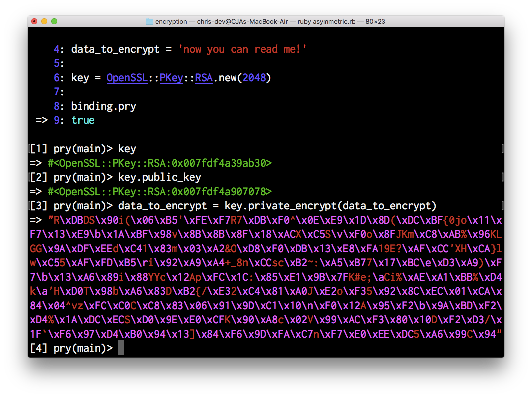Click the true keyword on line 9

point(83,120)
